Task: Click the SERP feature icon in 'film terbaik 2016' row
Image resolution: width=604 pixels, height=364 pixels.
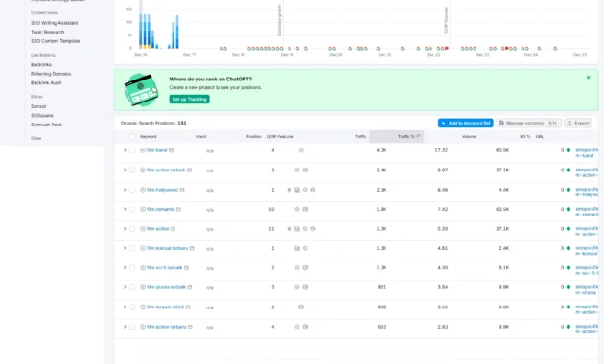Action: [x=301, y=307]
